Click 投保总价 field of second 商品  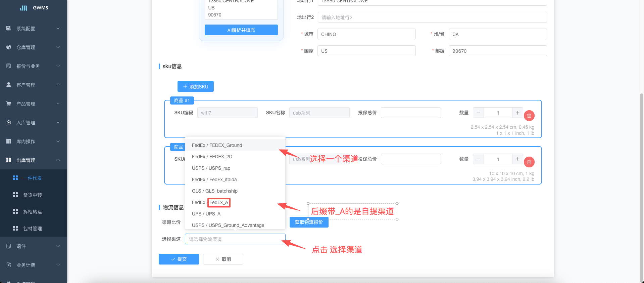[x=411, y=159]
